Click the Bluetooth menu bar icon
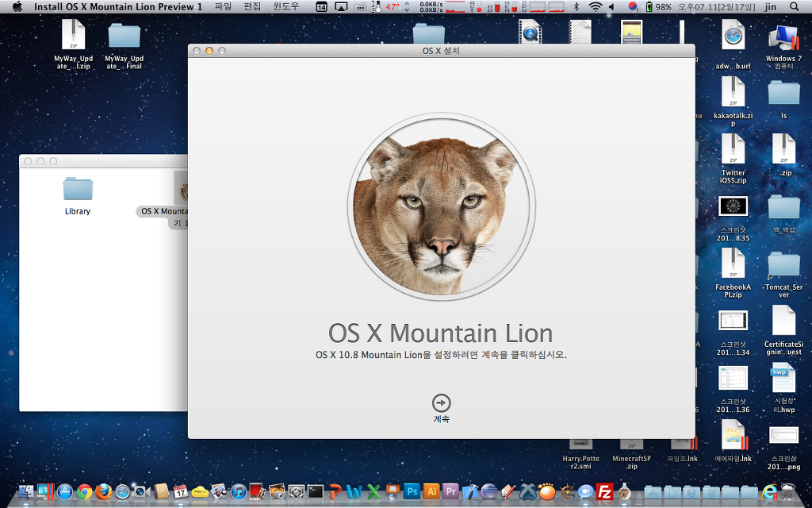Image resolution: width=812 pixels, height=508 pixels. [x=576, y=6]
